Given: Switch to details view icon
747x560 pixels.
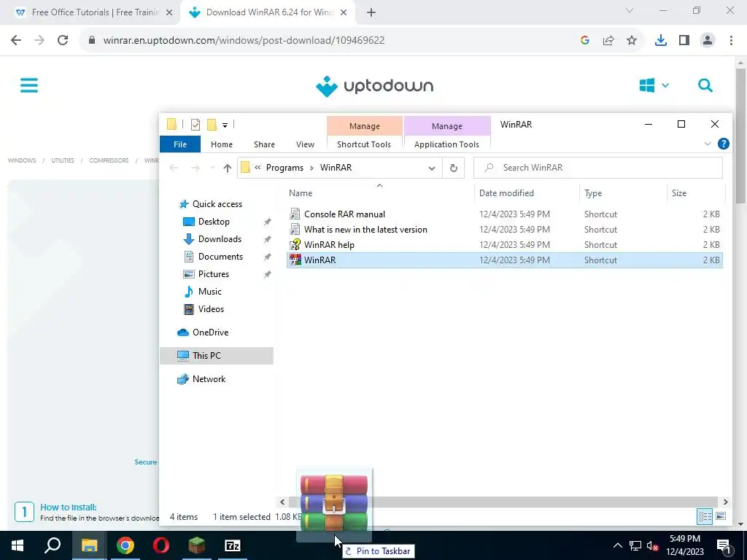Looking at the screenshot, I should 705,517.
